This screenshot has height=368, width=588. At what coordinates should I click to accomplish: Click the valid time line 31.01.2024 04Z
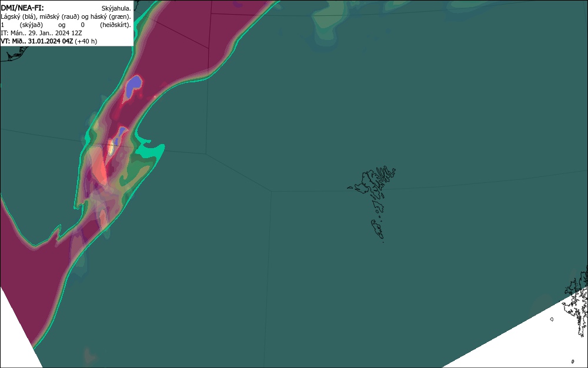49,41
